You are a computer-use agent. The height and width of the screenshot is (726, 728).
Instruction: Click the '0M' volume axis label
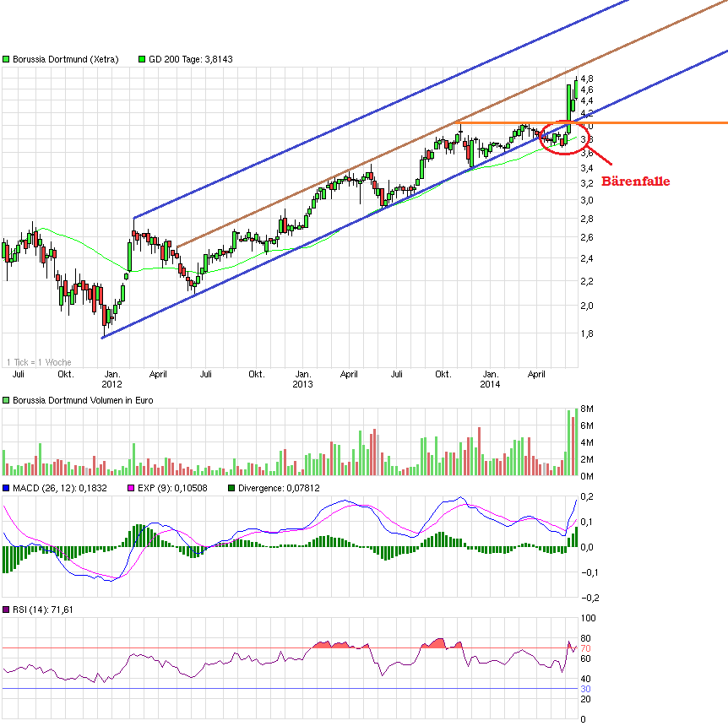click(x=587, y=476)
